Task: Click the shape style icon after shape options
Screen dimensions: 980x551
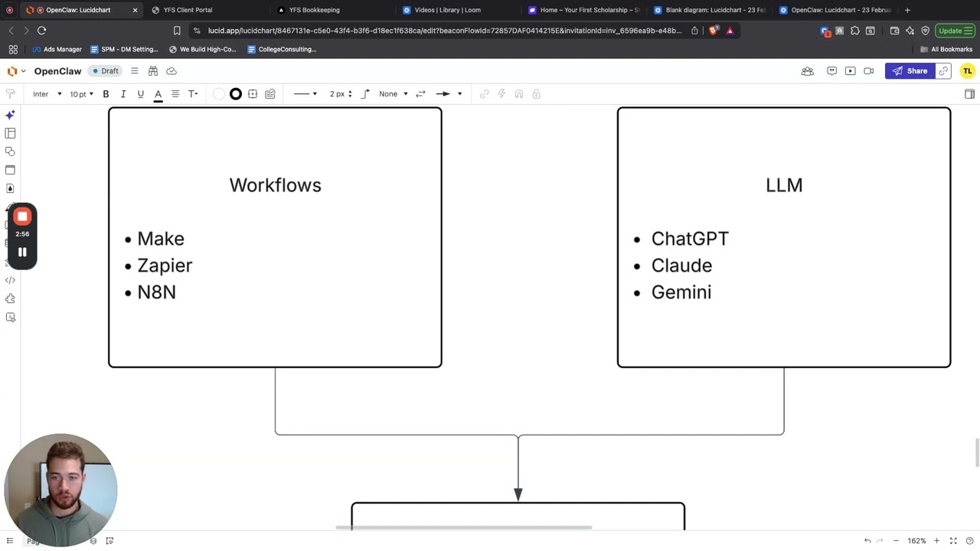Action: pos(270,94)
